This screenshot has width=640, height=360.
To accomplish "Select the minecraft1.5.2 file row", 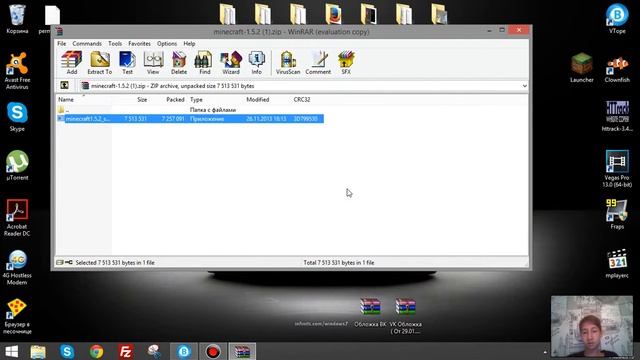I will (190, 119).
